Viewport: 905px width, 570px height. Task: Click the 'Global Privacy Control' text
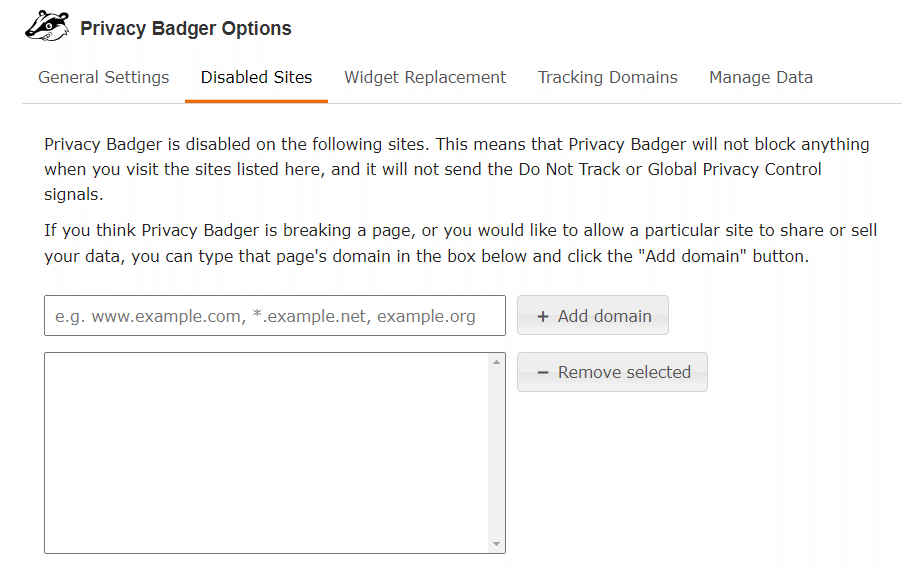pyautogui.click(x=735, y=169)
